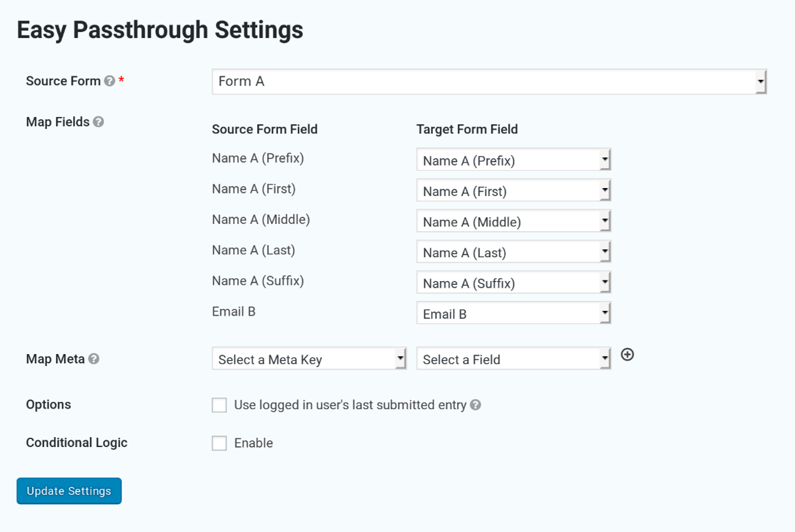Open target dropdown for Name A (Prefix)
795x532 pixels.
coord(513,160)
